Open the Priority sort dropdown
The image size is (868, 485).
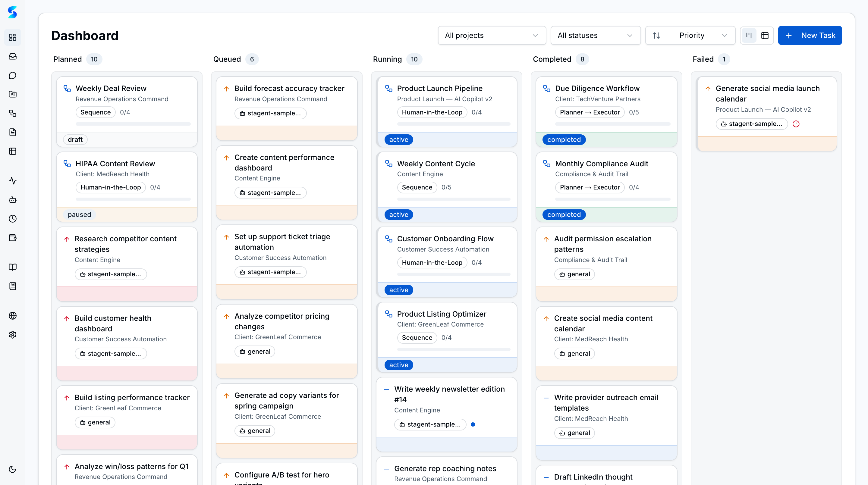[690, 35]
